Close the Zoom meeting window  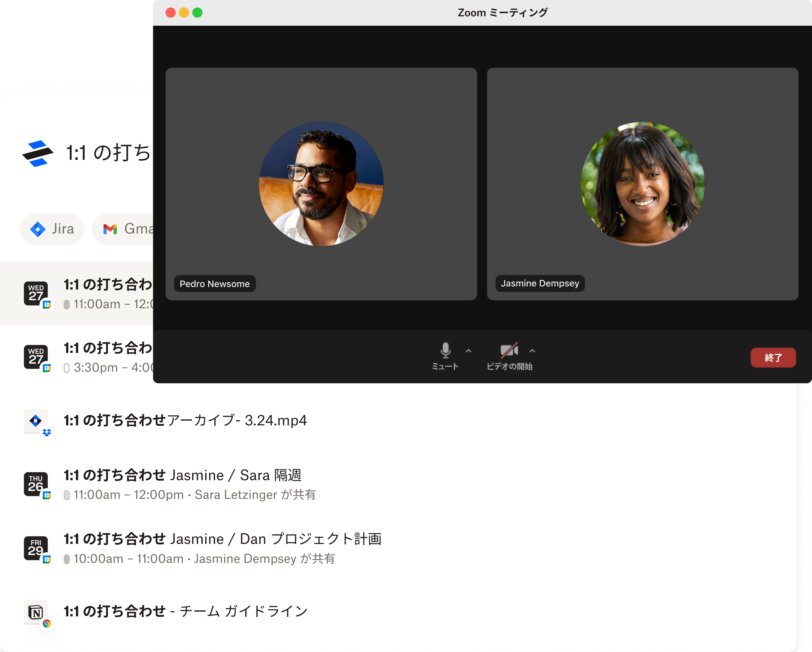tap(171, 13)
